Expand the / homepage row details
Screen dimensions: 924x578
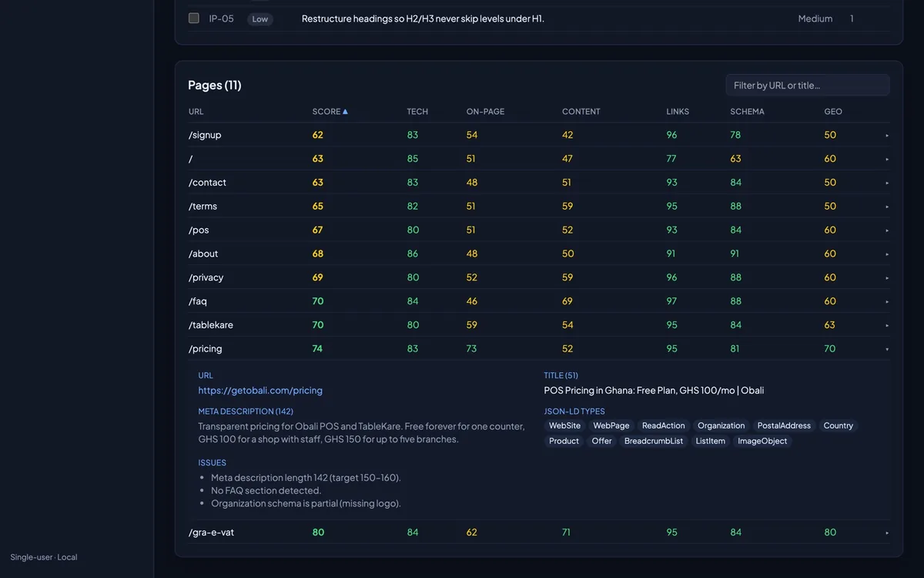pos(887,159)
